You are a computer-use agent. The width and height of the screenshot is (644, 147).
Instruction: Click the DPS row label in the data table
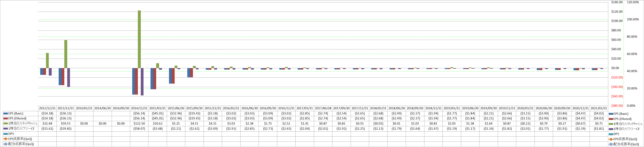[x=11, y=134]
